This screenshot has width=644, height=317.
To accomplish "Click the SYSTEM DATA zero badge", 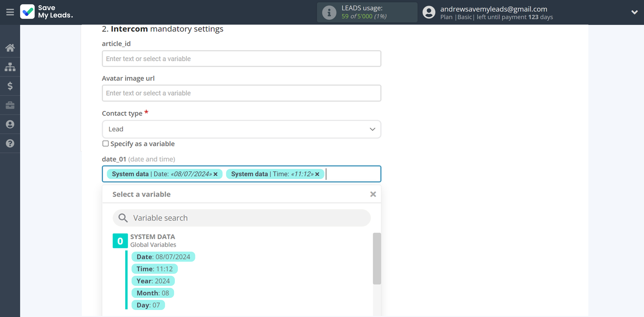I will pos(120,241).
